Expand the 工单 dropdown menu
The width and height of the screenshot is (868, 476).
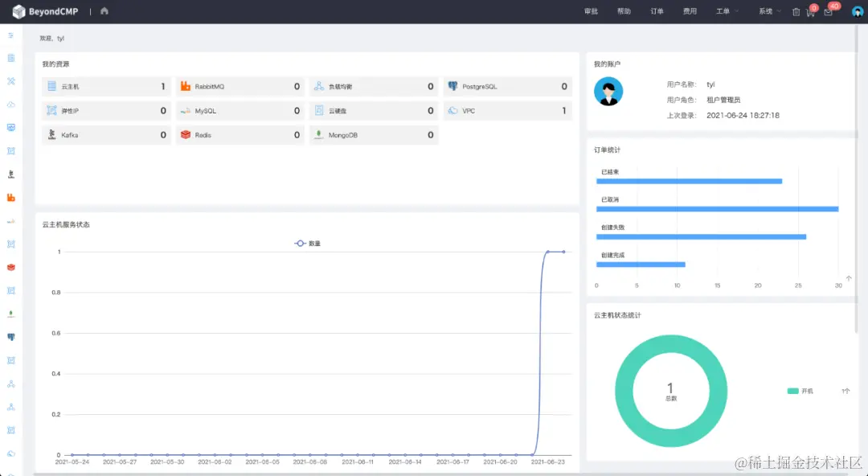pyautogui.click(x=727, y=11)
